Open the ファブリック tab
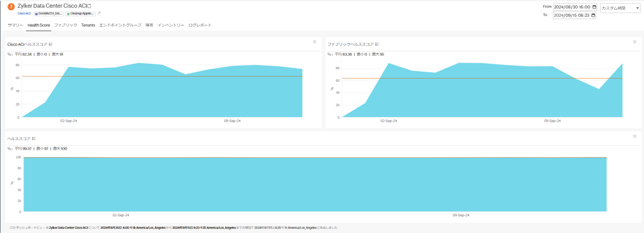This screenshot has width=644, height=233. pyautogui.click(x=66, y=25)
